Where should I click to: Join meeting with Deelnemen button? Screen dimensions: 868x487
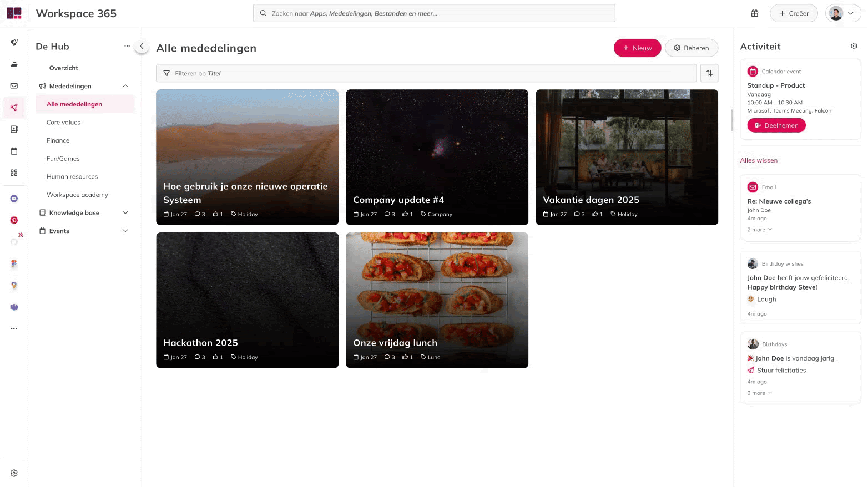pos(776,125)
